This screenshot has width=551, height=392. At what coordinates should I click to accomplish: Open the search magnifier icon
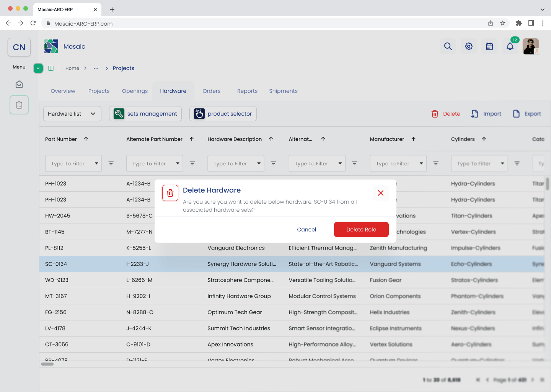coord(448,46)
